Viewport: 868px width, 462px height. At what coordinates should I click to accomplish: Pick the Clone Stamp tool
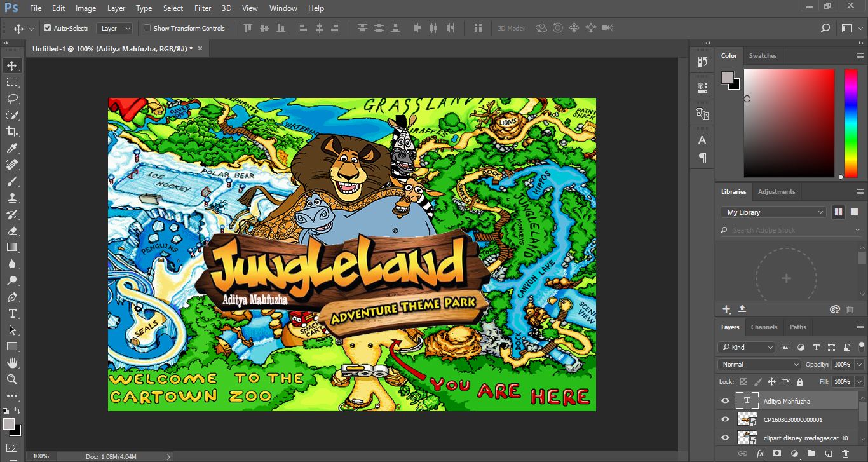point(12,198)
